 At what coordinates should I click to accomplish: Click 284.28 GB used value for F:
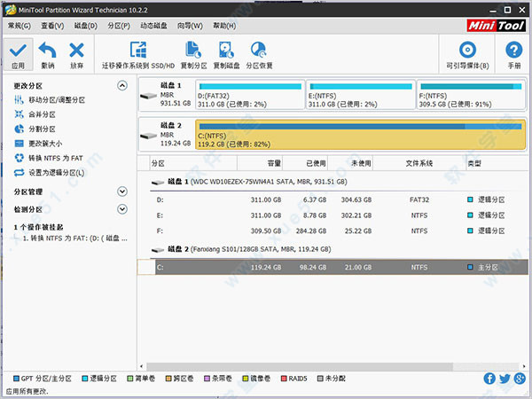point(311,231)
